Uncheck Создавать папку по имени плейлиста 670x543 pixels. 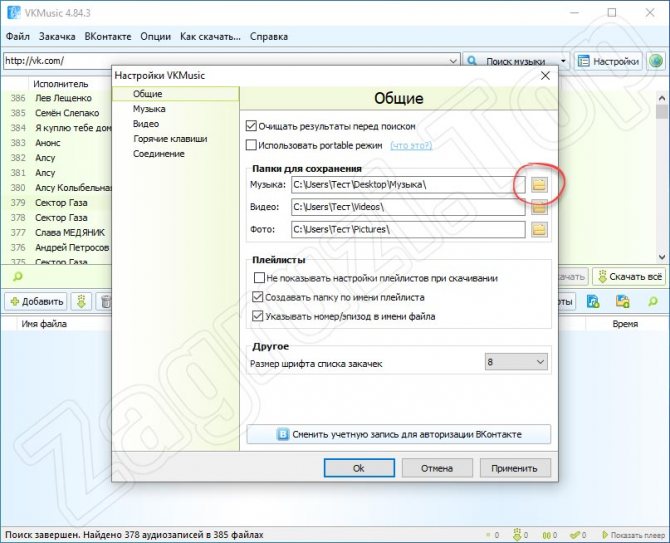point(258,297)
